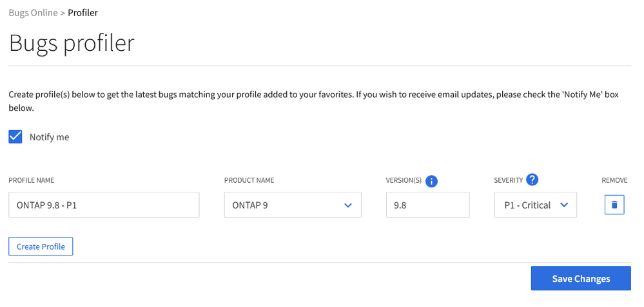Image resolution: width=644 pixels, height=307 pixels.
Task: Open the P1 - Critical severity dropdown
Action: 535,205
